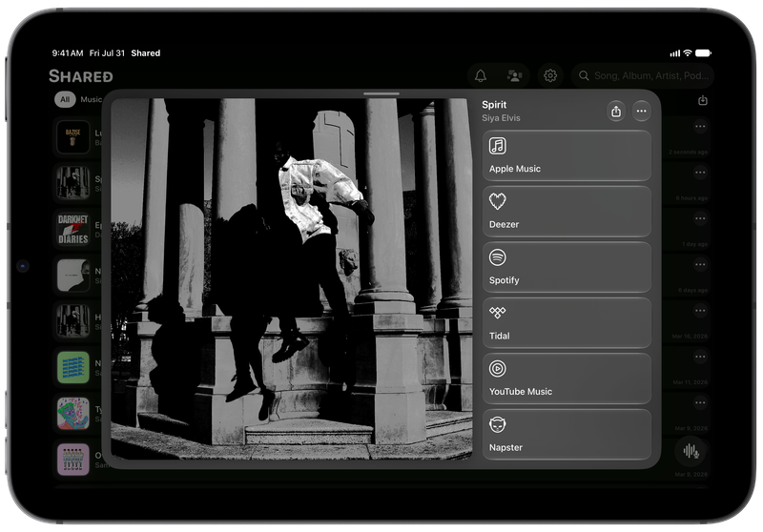Tap the cellular signal bars icon

(x=675, y=53)
